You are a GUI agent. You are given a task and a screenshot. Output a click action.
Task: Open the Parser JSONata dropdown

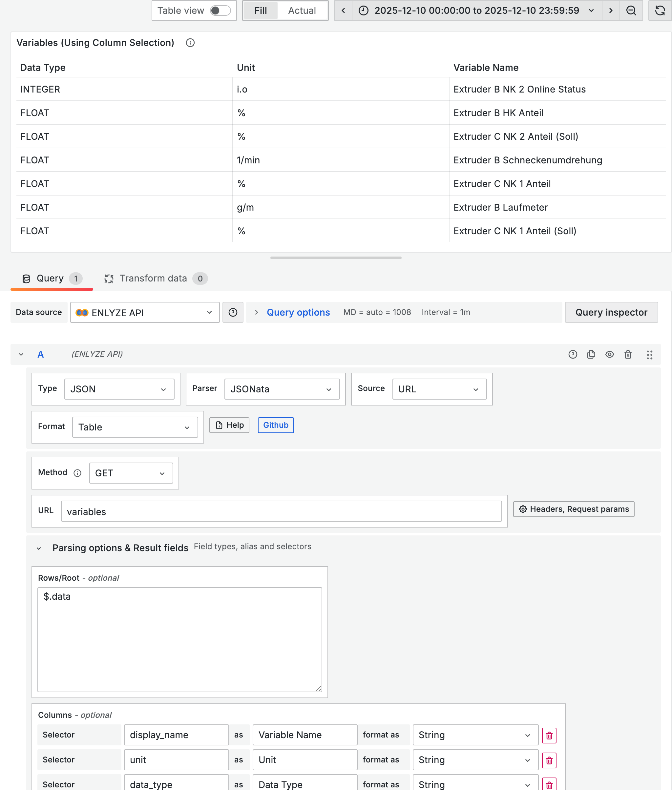click(282, 389)
